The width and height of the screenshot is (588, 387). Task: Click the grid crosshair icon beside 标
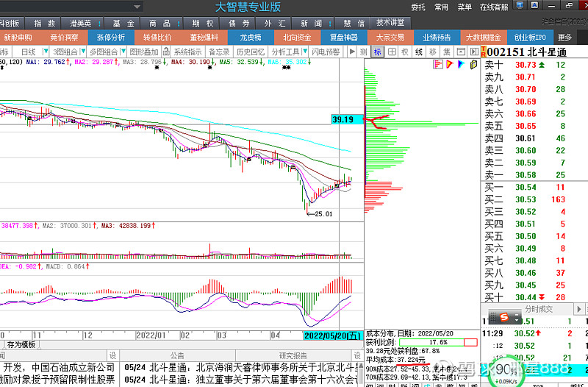tap(392, 52)
